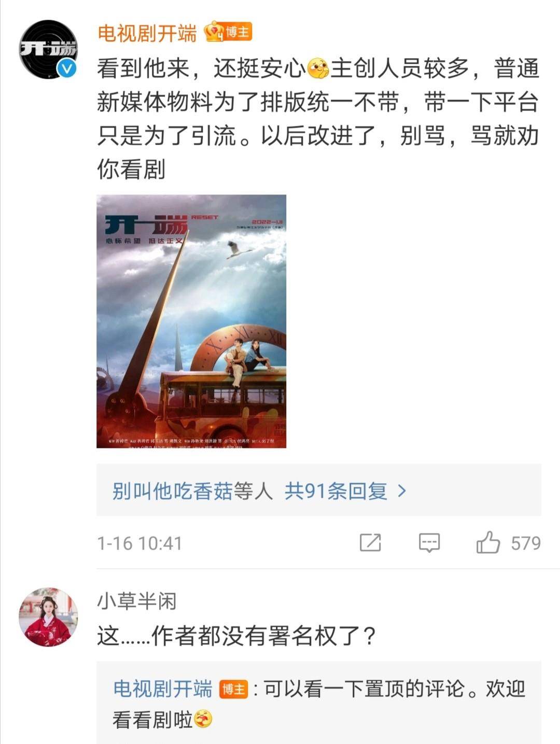Tap the crown membership badge icon
Screen dimensions: 560x744
click(x=214, y=32)
